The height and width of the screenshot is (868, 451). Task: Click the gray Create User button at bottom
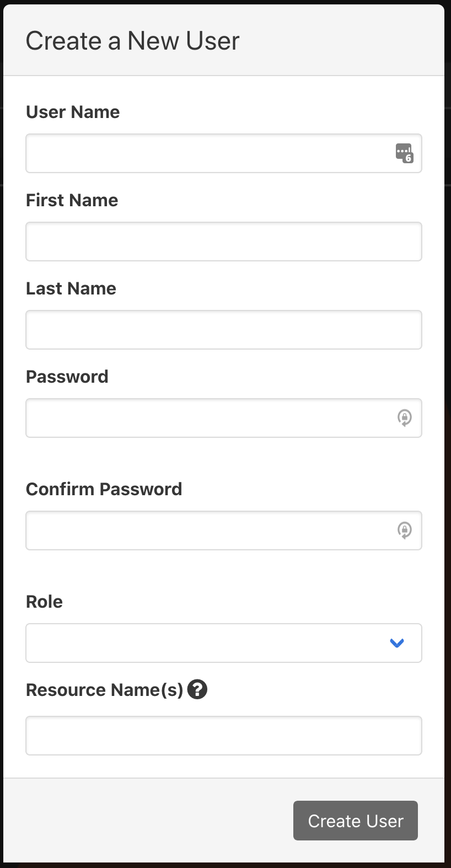[x=355, y=821]
